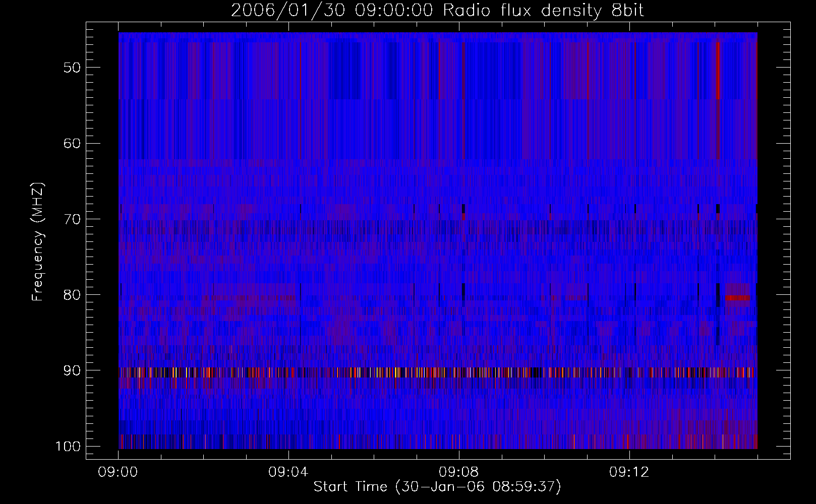The height and width of the screenshot is (504, 816).
Task: Click the "09:00" time tick label
Action: click(118, 472)
